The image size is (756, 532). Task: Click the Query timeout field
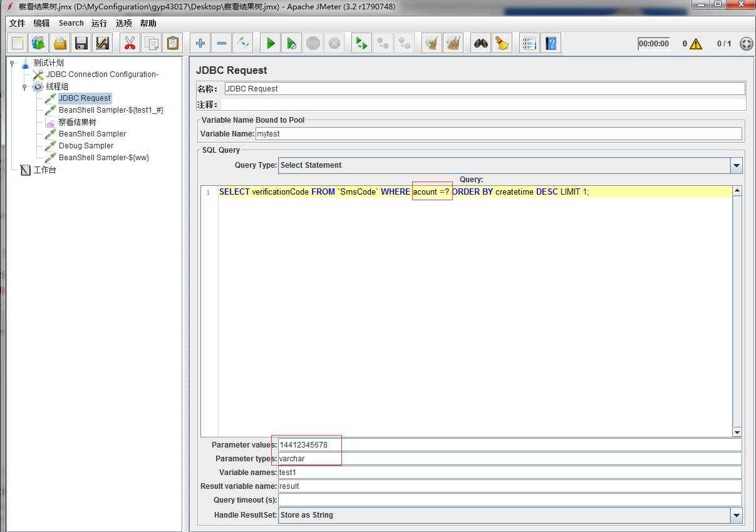pyautogui.click(x=510, y=500)
